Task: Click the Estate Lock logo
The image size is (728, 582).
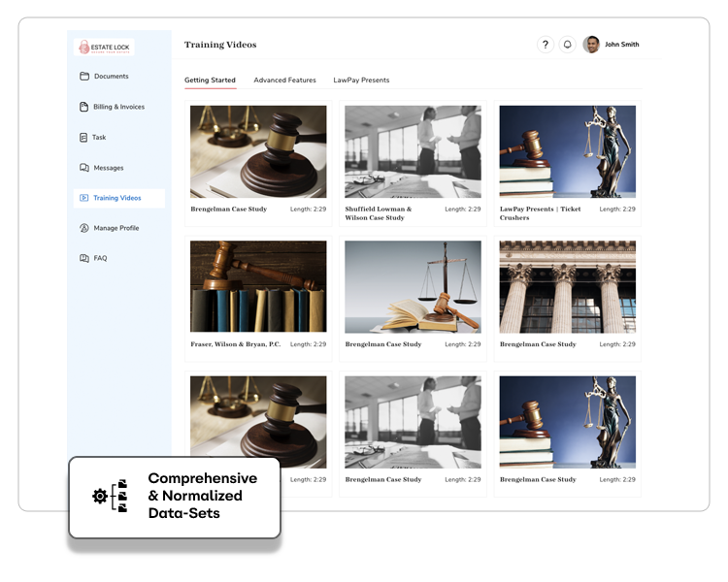Action: pos(105,47)
